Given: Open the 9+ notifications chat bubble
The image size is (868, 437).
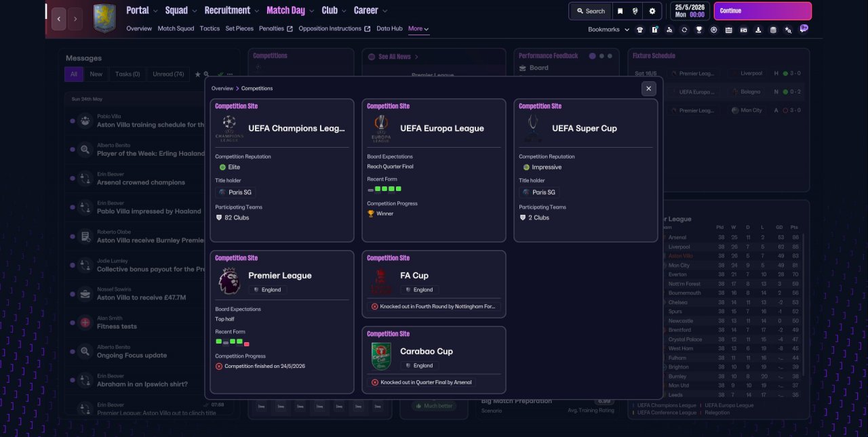Looking at the screenshot, I should 804,28.
